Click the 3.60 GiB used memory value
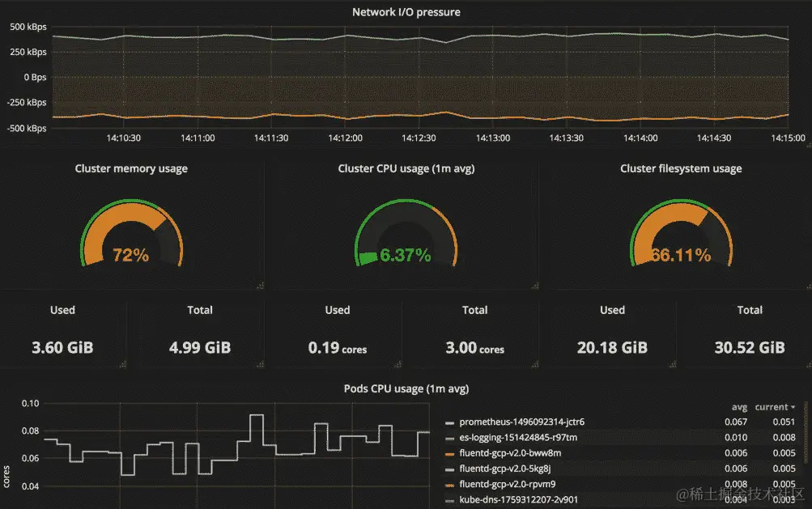Screen dimensions: 812x509 62,347
